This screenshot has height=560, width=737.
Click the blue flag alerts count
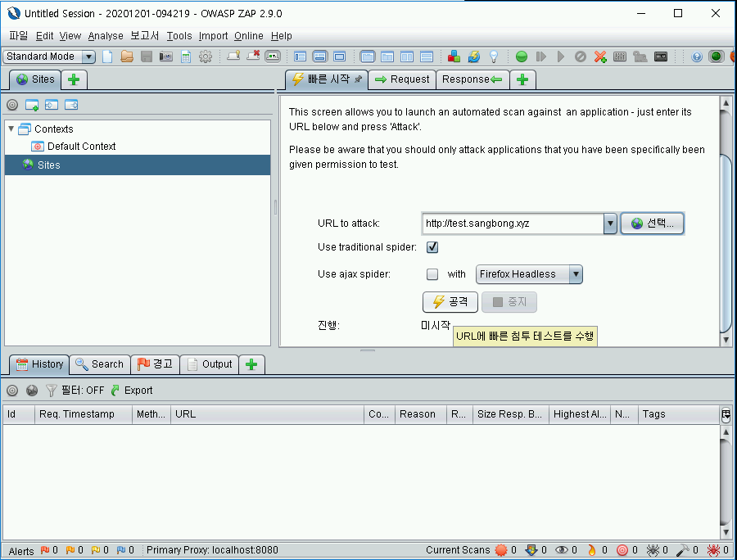click(x=125, y=550)
